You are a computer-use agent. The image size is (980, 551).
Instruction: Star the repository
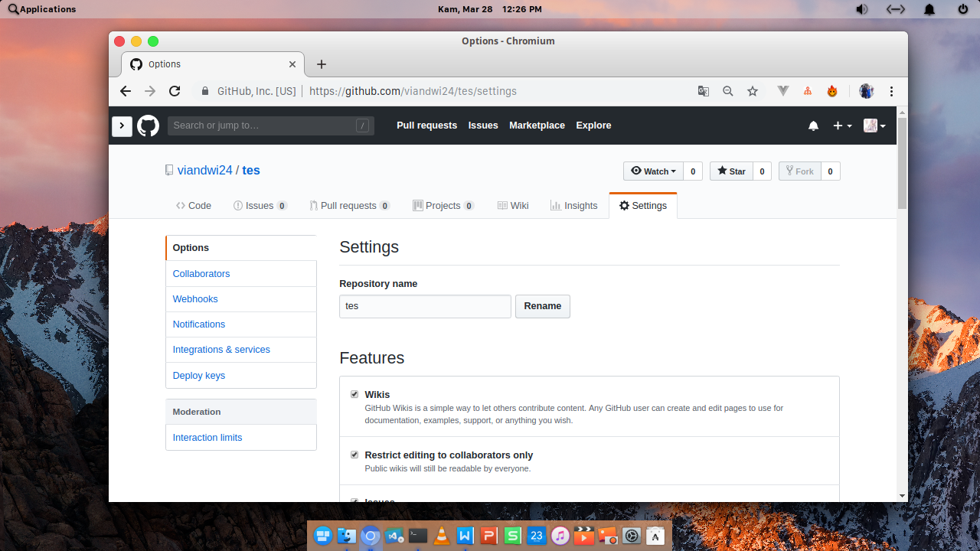coord(731,171)
